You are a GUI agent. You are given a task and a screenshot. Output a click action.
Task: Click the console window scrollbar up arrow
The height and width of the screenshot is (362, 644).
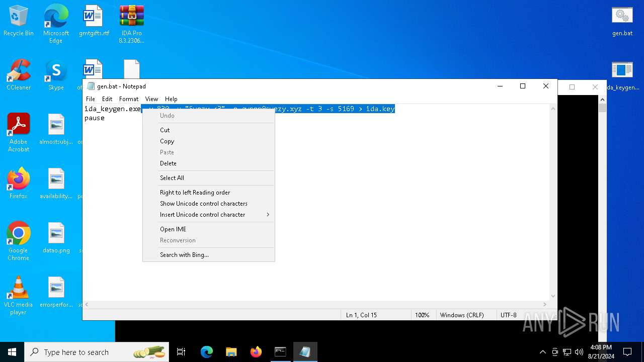602,100
